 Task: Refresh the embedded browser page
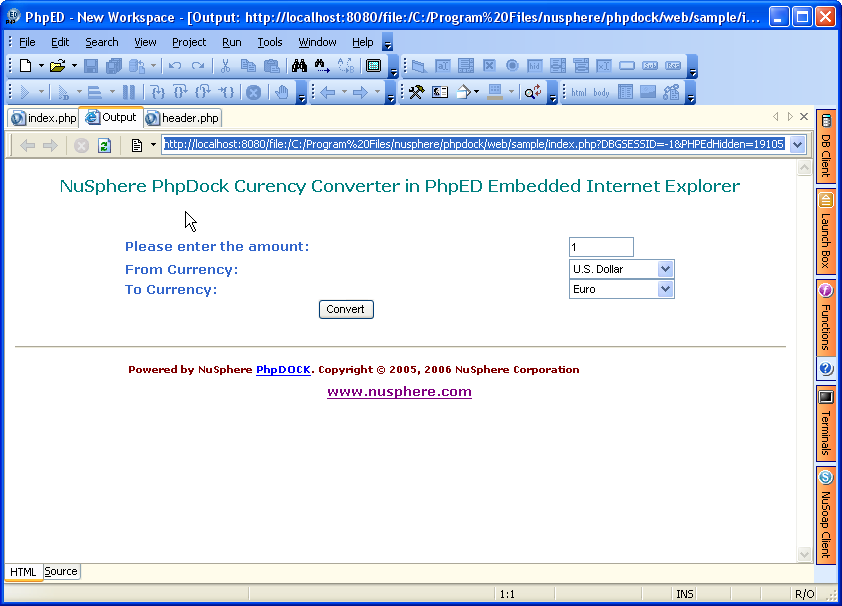[x=105, y=145]
